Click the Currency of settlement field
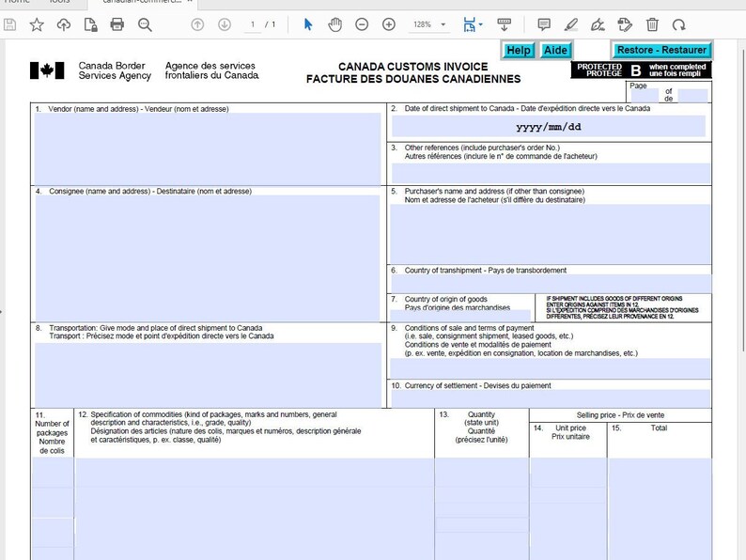 (551, 398)
